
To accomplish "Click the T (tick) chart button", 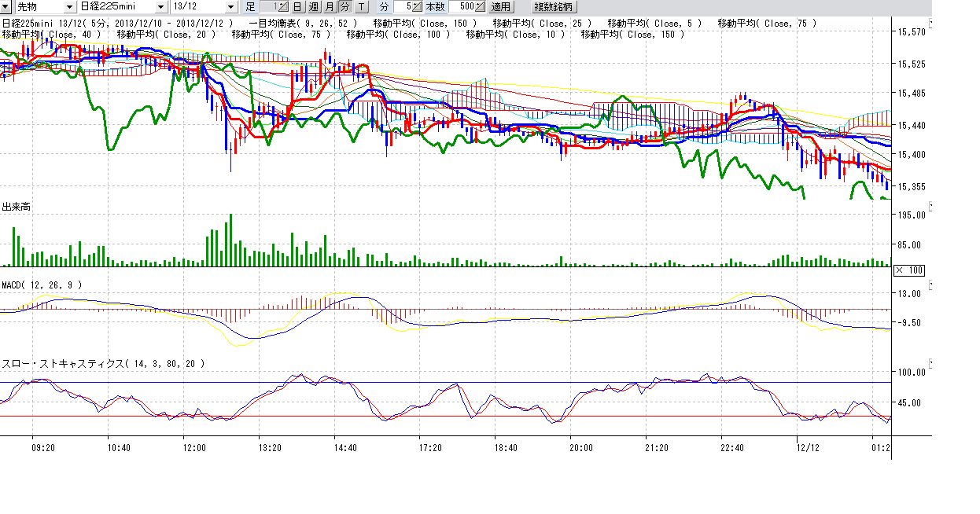I will pos(361,6).
